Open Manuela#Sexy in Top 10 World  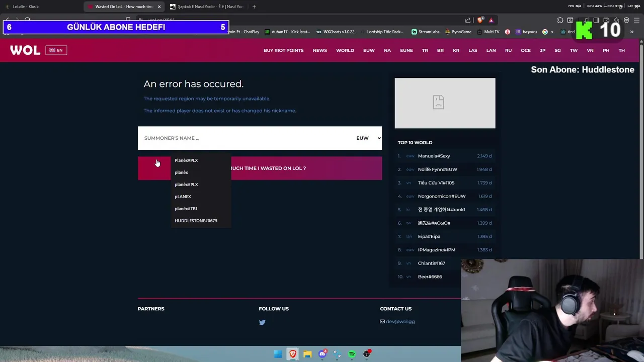click(x=434, y=156)
